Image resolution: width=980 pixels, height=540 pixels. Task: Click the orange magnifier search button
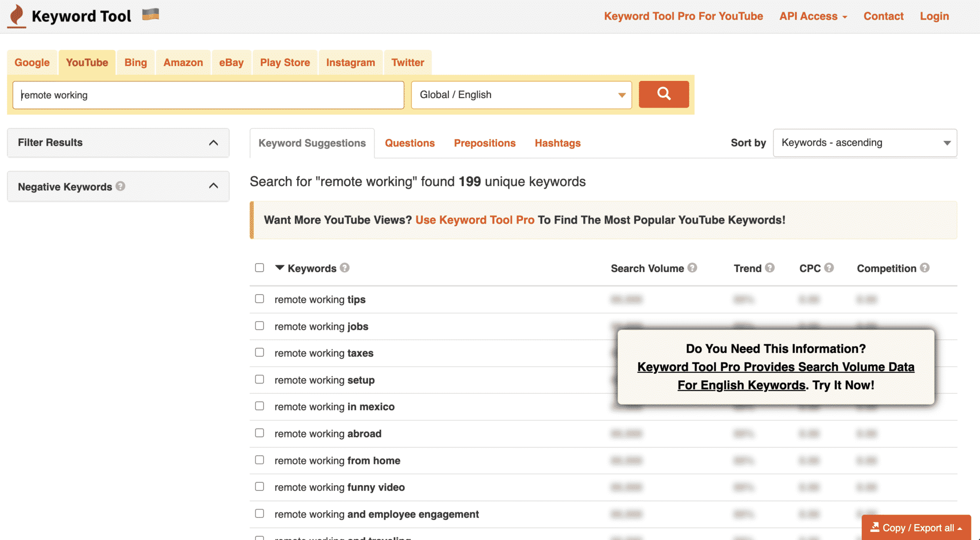point(664,94)
